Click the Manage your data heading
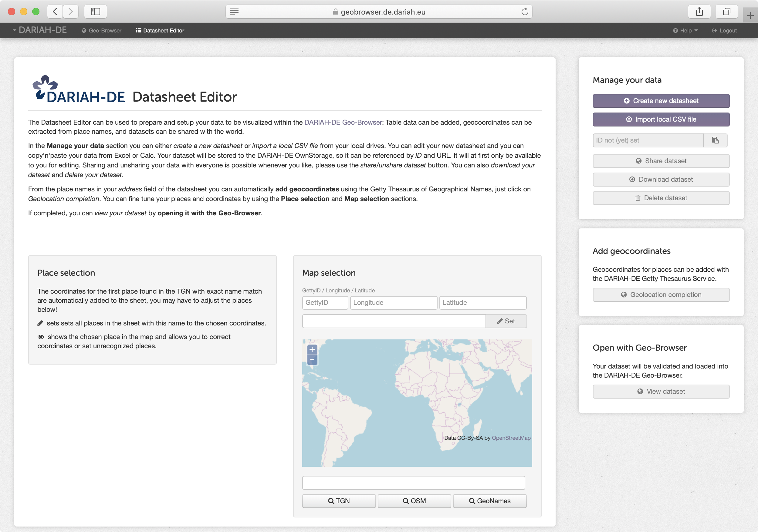 click(627, 80)
